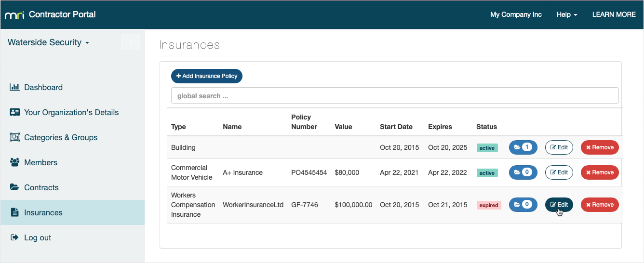Click the Categories & Groups icon

[14, 137]
